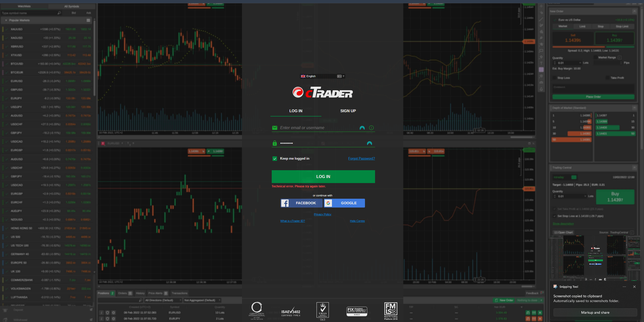
Task: Click the password manager icon in email field
Action: [x=362, y=128]
